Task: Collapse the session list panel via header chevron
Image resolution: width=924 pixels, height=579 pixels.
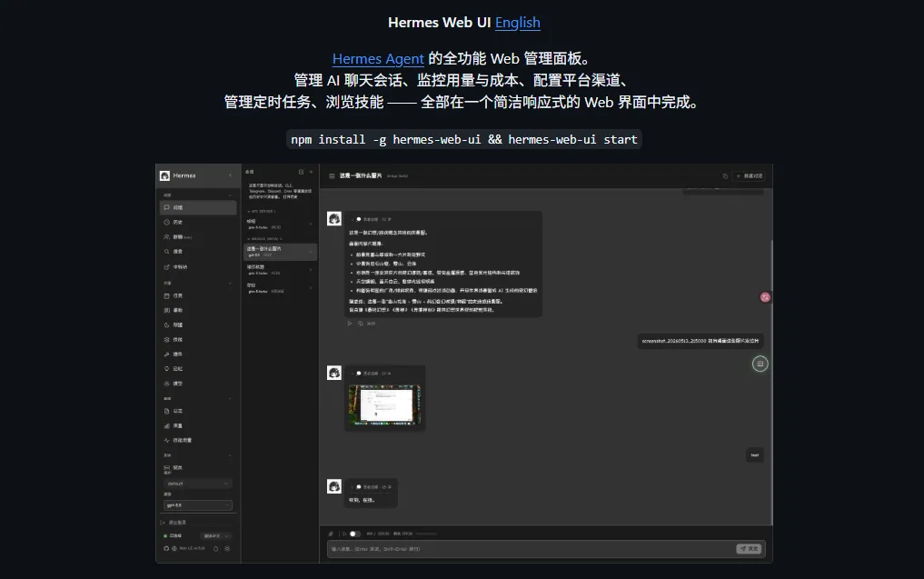Action: tap(311, 172)
